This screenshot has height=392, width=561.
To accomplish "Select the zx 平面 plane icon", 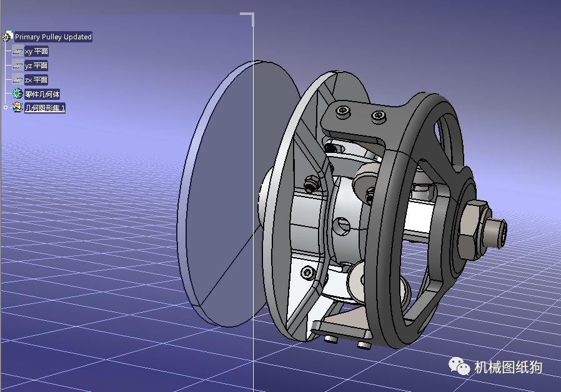I will 17,80.
